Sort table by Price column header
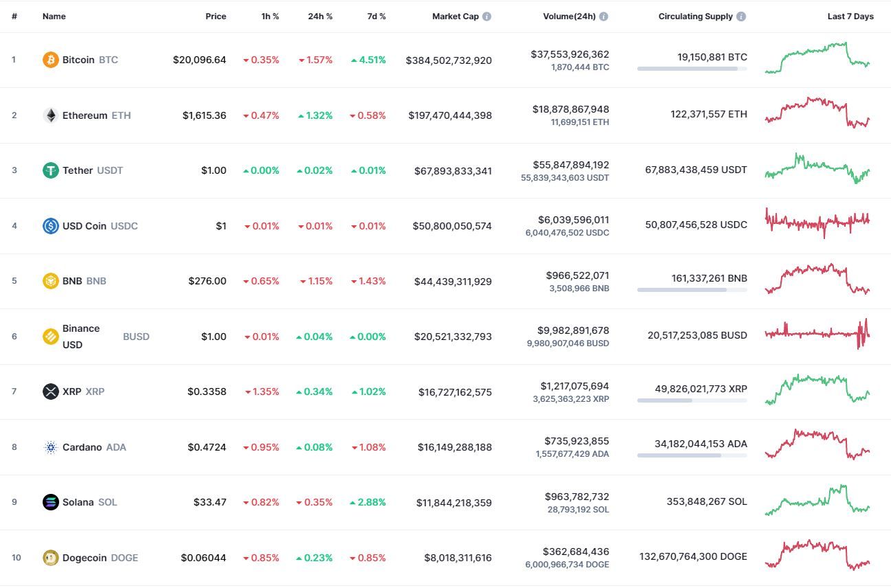The image size is (891, 588). tap(215, 16)
